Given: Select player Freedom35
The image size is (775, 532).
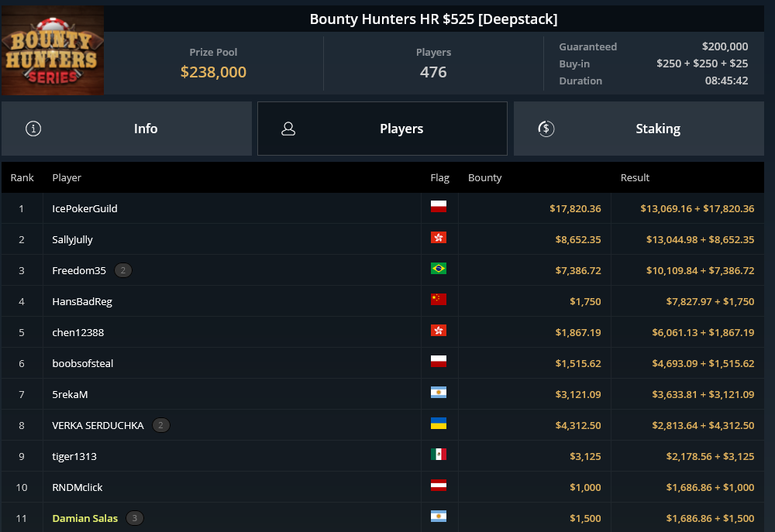Looking at the screenshot, I should click(x=79, y=270).
